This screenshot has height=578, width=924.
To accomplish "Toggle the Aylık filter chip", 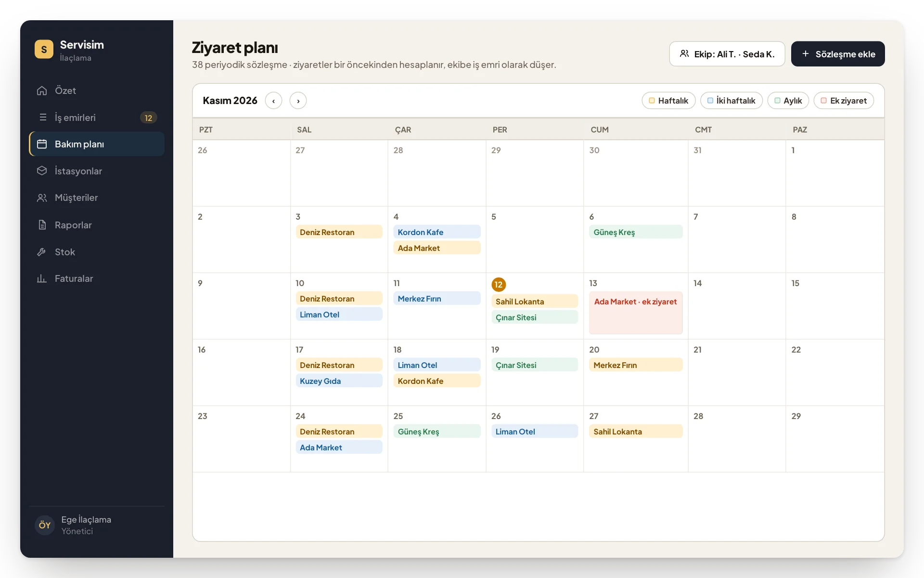I will pos(788,101).
